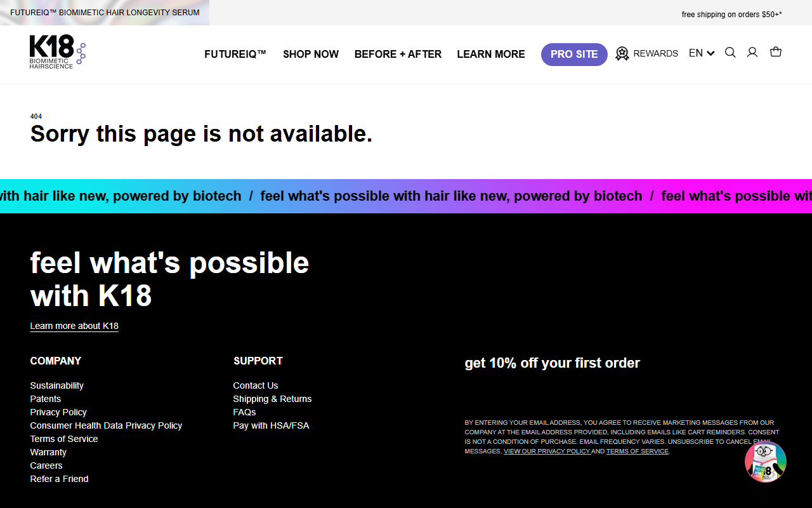Image resolution: width=812 pixels, height=508 pixels.
Task: Click the 'Sorry this page is not available.' heading
Action: pos(201,134)
